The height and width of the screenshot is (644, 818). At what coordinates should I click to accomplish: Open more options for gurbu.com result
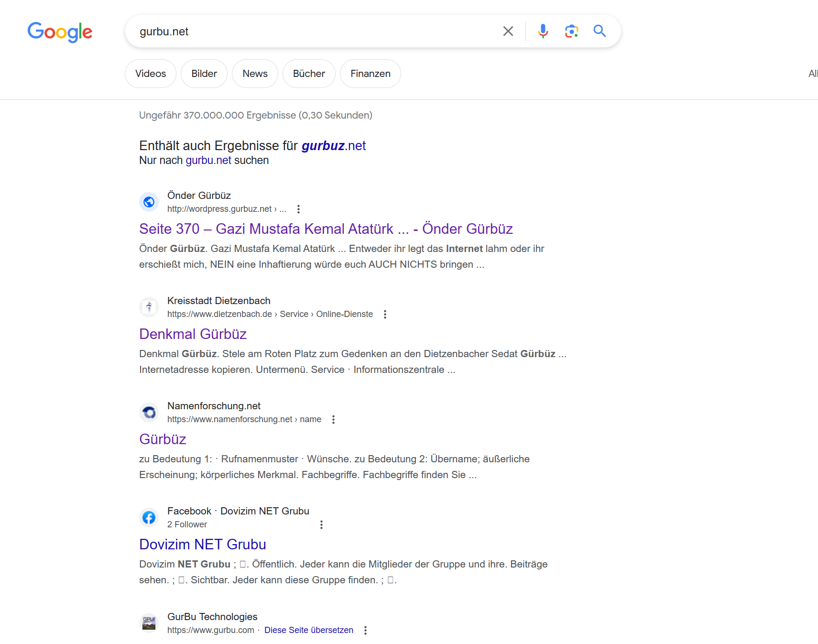(365, 630)
